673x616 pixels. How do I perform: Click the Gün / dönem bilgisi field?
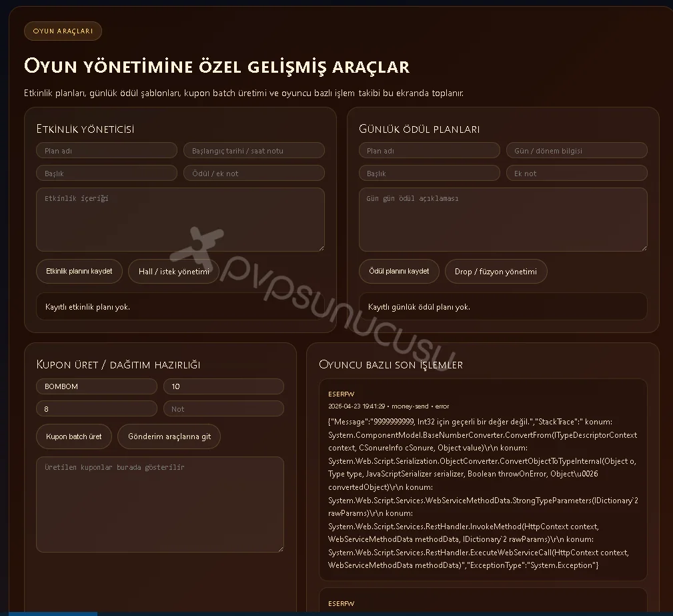point(577,150)
